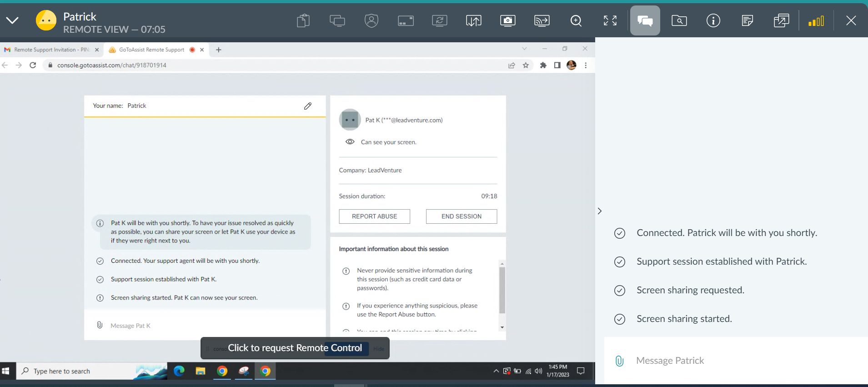This screenshot has width=868, height=387.
Task: Check the yellow connection quality bars
Action: 816,21
